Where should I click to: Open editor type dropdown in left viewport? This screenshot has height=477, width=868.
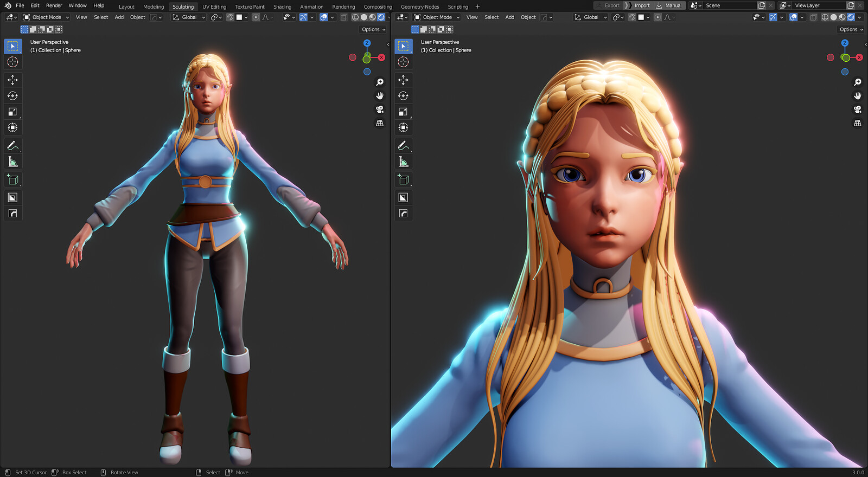11,17
